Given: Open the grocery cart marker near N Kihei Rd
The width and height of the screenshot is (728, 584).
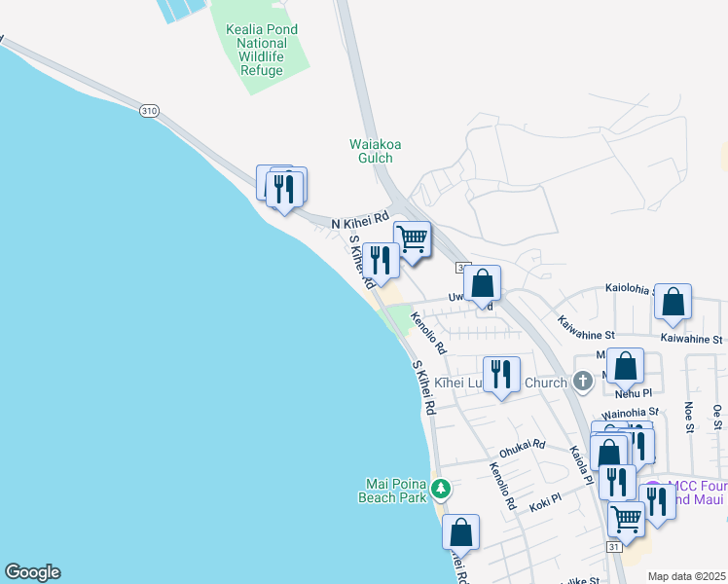Looking at the screenshot, I should click(x=413, y=239).
